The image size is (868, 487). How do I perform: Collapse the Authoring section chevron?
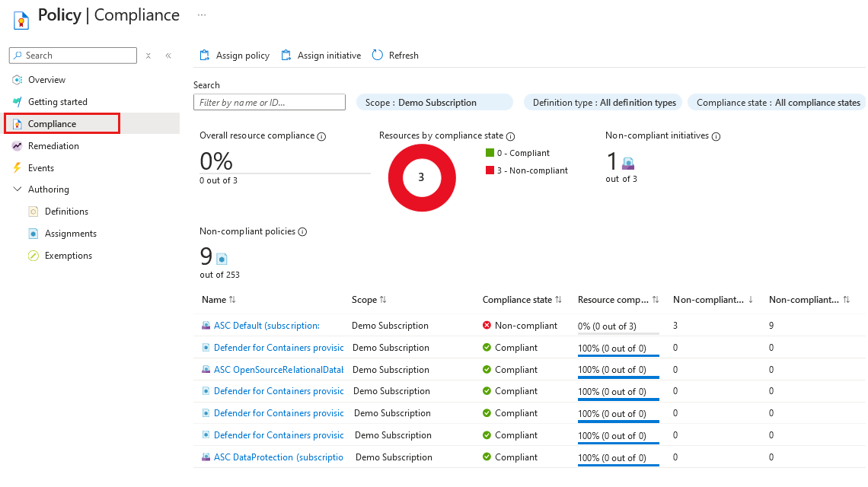(18, 189)
